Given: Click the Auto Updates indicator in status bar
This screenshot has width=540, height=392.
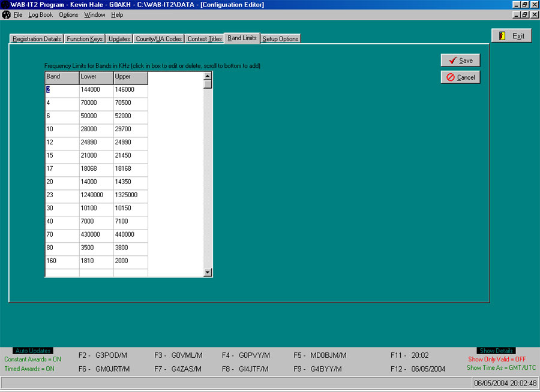Looking at the screenshot, I should coord(32,350).
